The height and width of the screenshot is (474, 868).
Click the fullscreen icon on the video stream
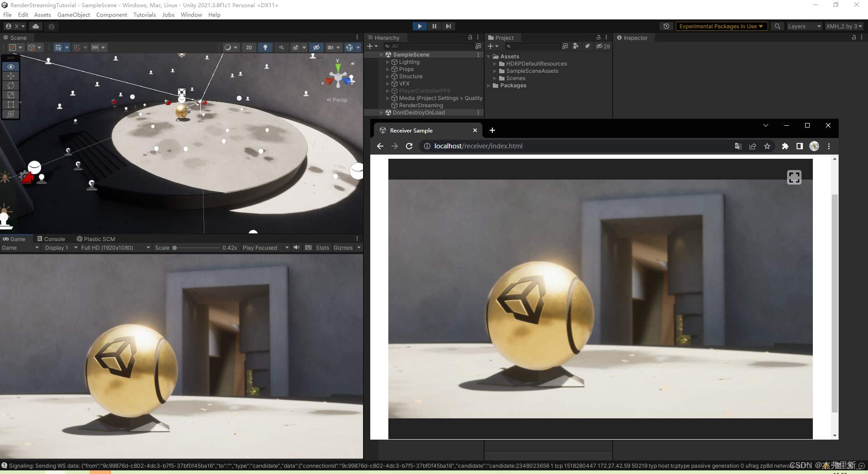(794, 177)
